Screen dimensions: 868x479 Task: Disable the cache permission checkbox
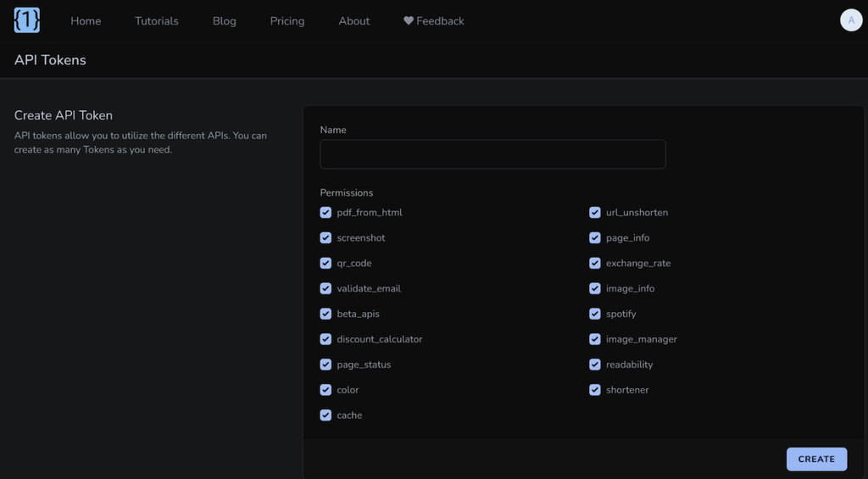point(325,415)
